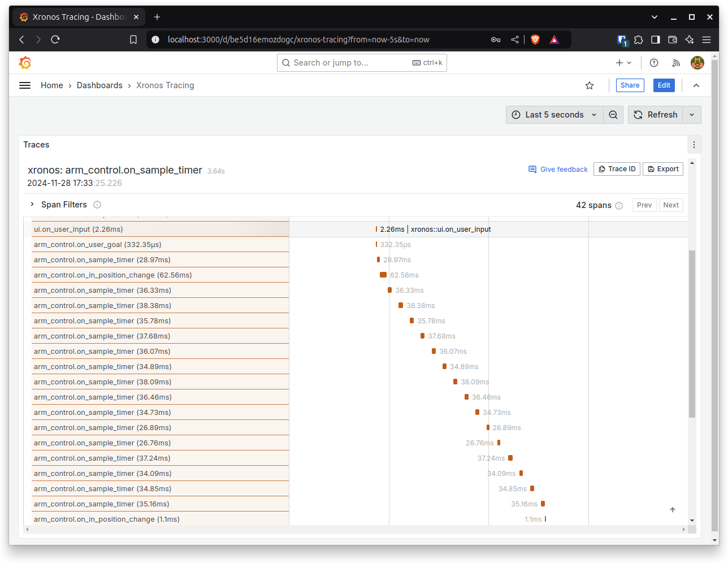This screenshot has height=563, width=728.
Task: Click the Refresh button
Action: click(656, 115)
